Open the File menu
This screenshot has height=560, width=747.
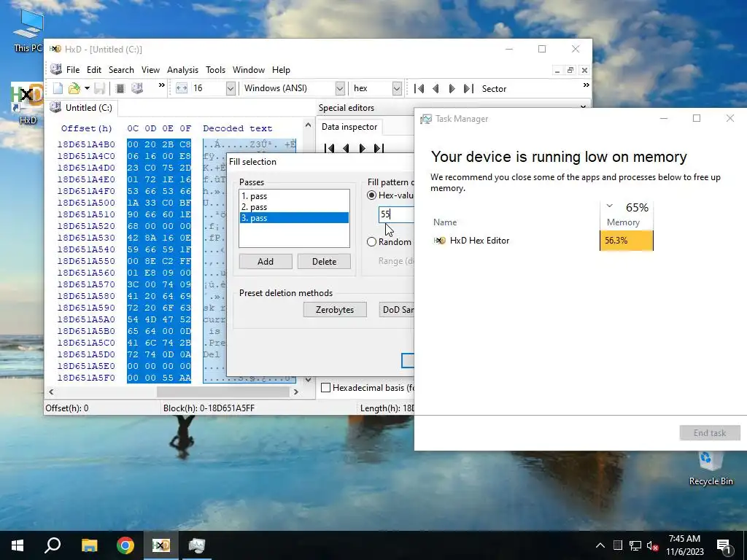click(x=73, y=70)
